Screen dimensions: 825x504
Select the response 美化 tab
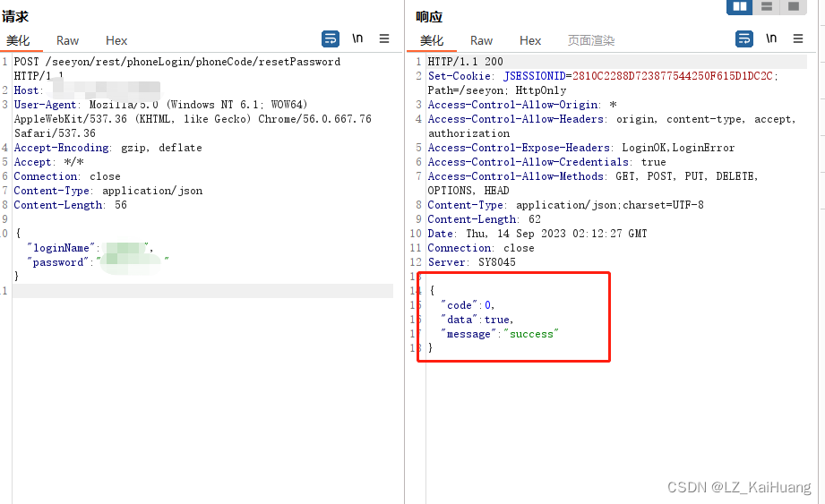click(x=432, y=41)
